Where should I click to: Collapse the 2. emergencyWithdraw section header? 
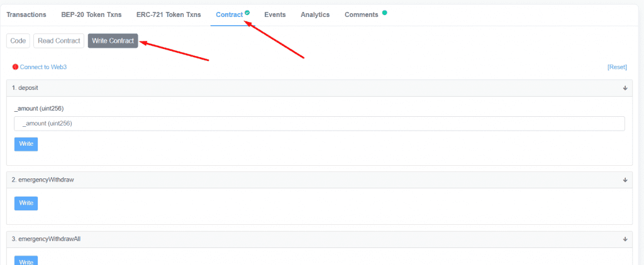click(319, 180)
